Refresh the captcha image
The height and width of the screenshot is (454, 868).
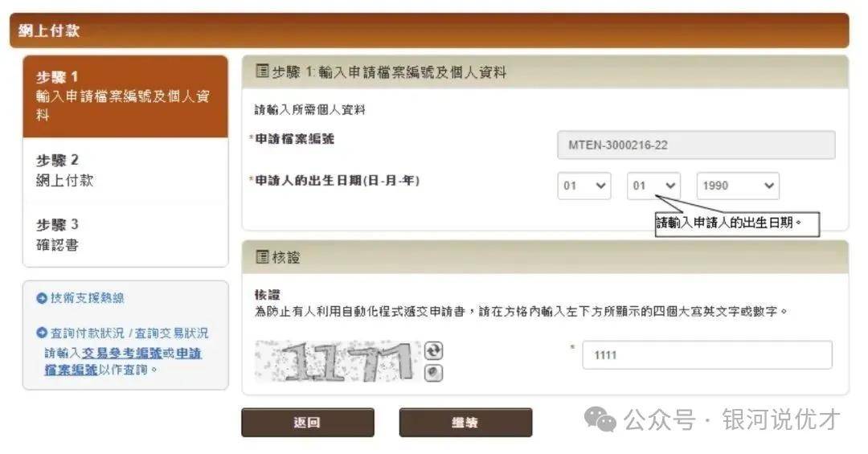click(433, 350)
